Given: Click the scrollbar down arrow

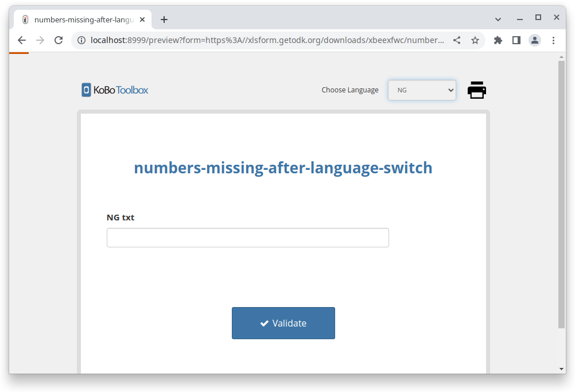Looking at the screenshot, I should tap(561, 369).
